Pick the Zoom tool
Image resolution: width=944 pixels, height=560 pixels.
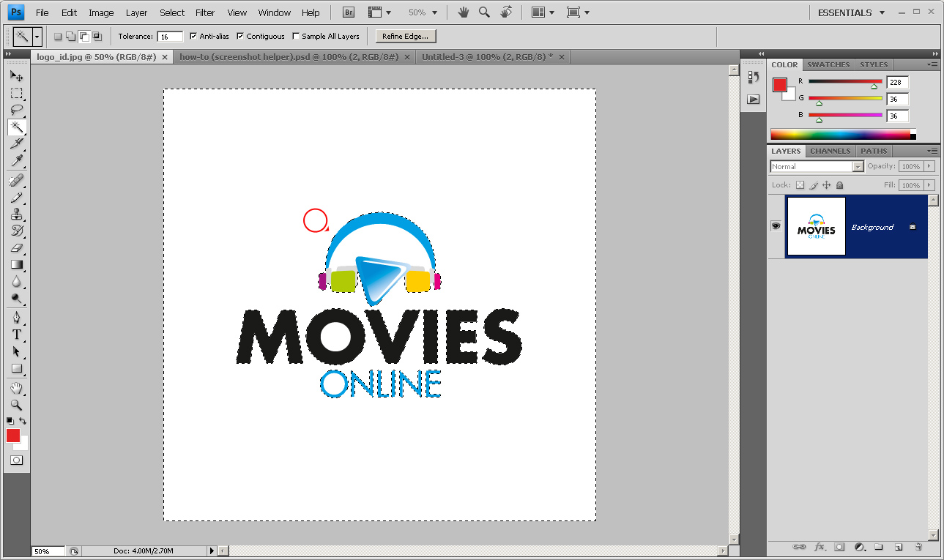click(17, 405)
